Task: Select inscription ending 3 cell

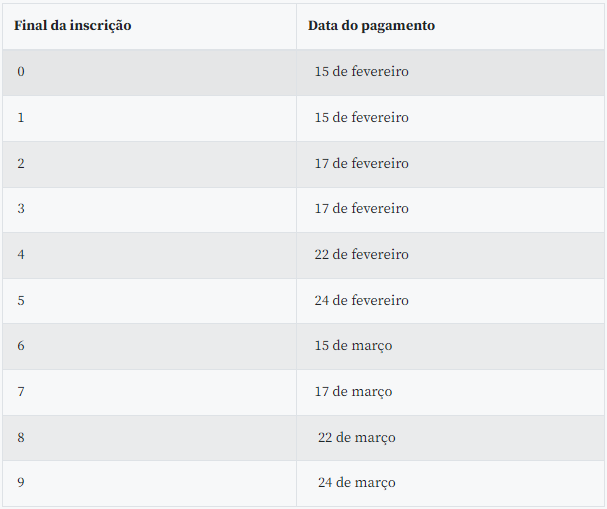Action: (x=149, y=210)
